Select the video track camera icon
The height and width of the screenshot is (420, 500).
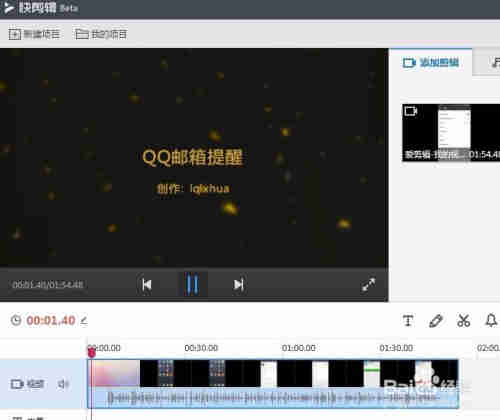[17, 384]
